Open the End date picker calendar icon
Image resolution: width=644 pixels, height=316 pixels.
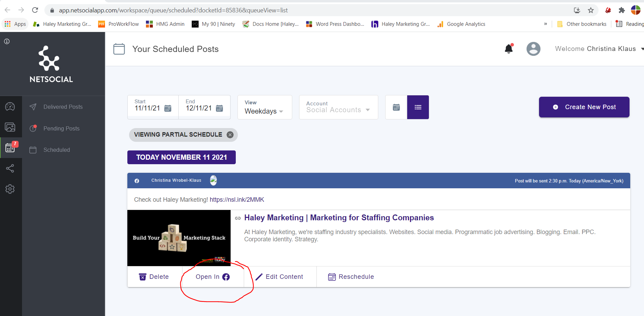click(x=219, y=108)
